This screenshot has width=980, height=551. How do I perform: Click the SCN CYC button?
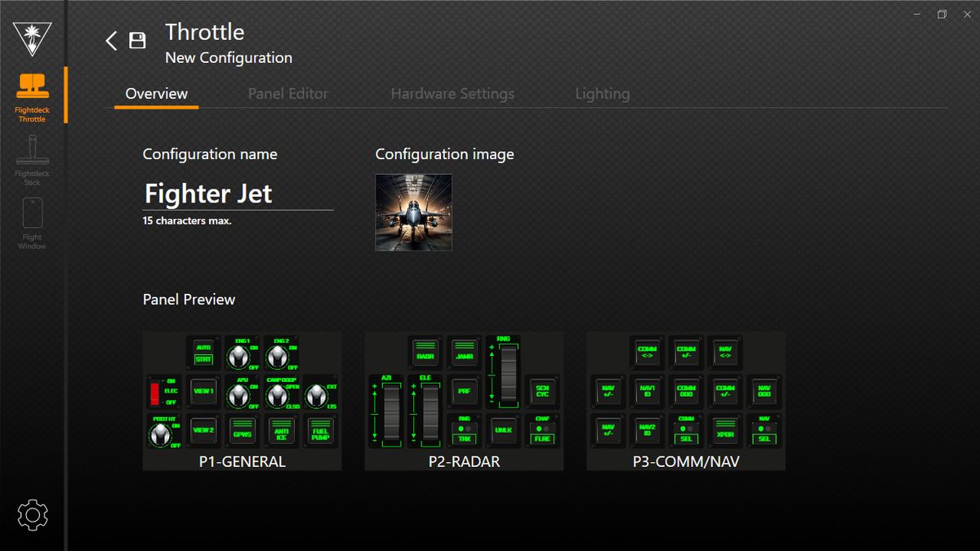pos(542,391)
